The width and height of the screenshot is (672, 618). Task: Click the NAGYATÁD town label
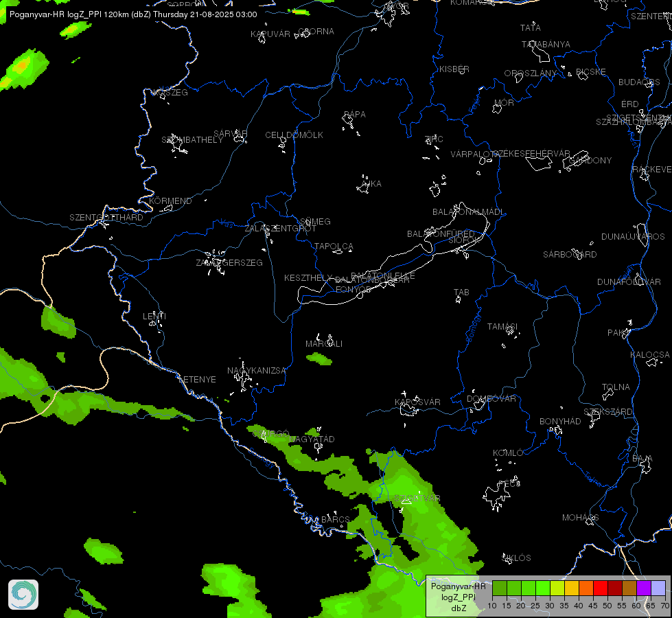click(312, 439)
